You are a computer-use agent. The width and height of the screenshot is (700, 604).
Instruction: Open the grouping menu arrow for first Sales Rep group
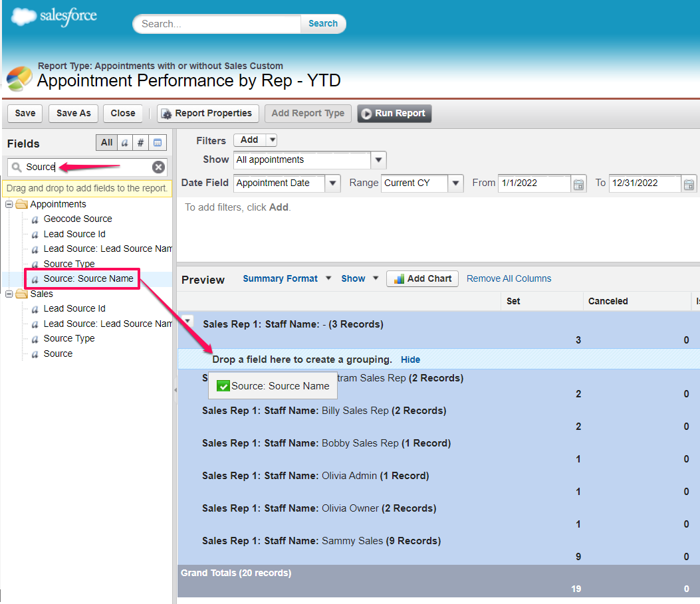click(188, 321)
